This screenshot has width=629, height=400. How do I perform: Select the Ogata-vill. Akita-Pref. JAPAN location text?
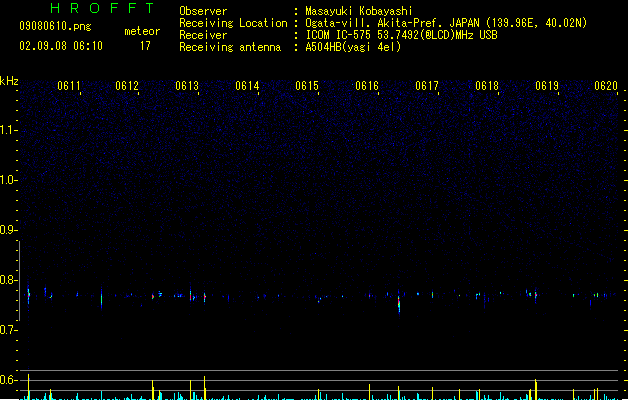click(446, 23)
